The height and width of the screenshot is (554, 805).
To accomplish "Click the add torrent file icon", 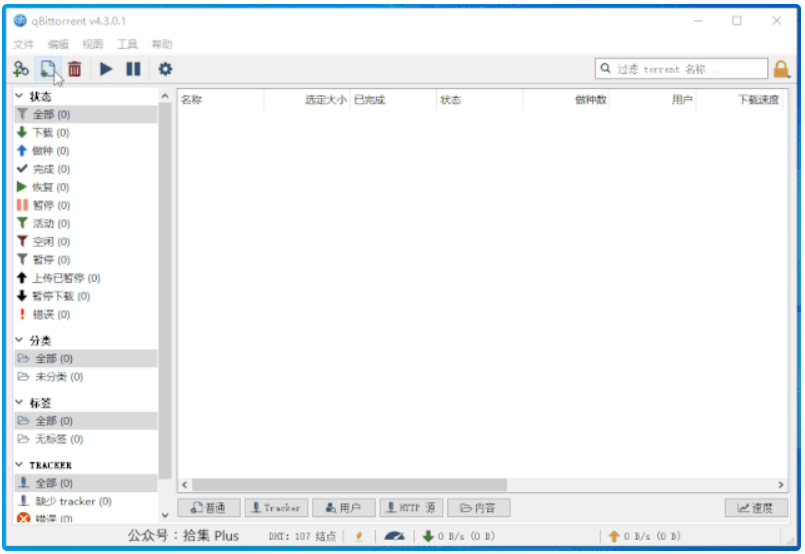I will (x=48, y=69).
